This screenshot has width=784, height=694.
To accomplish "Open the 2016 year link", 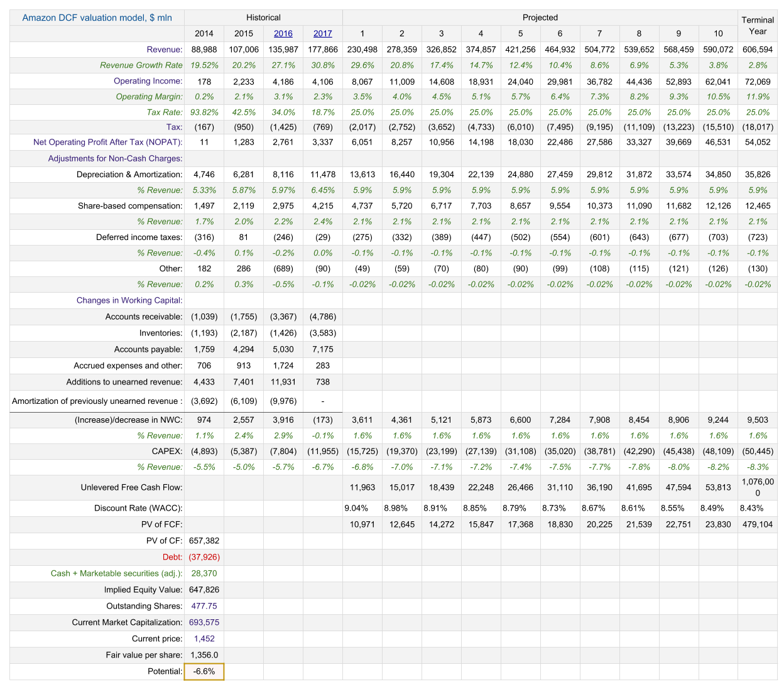I will point(283,34).
